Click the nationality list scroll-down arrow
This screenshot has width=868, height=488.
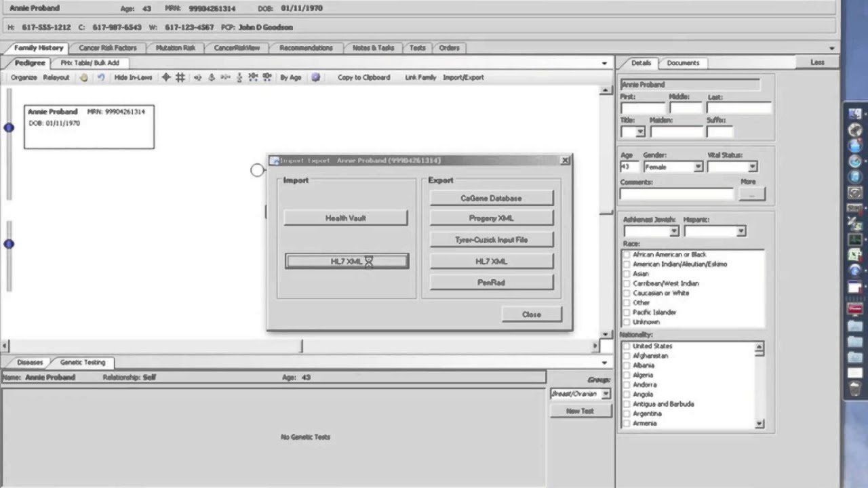(759, 424)
